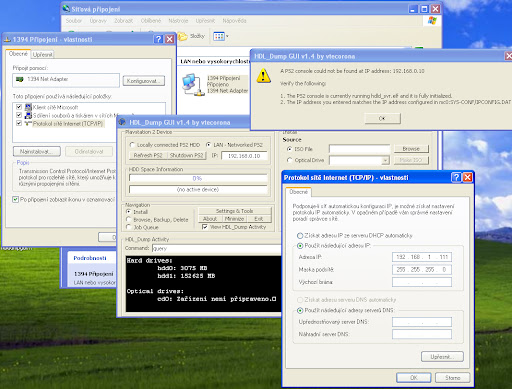Click the Výchozí brána field
The image size is (512, 389).
click(x=422, y=282)
